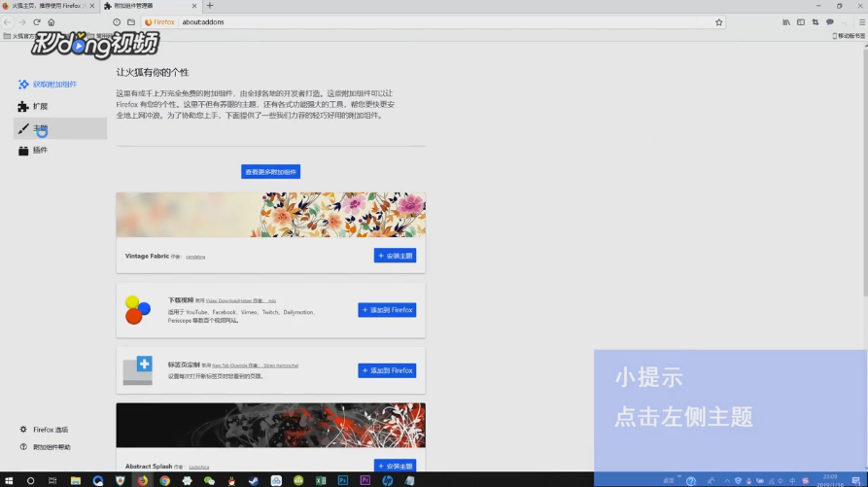Toggle the sidebar view icon
The height and width of the screenshot is (487, 868).
pyautogui.click(x=801, y=22)
